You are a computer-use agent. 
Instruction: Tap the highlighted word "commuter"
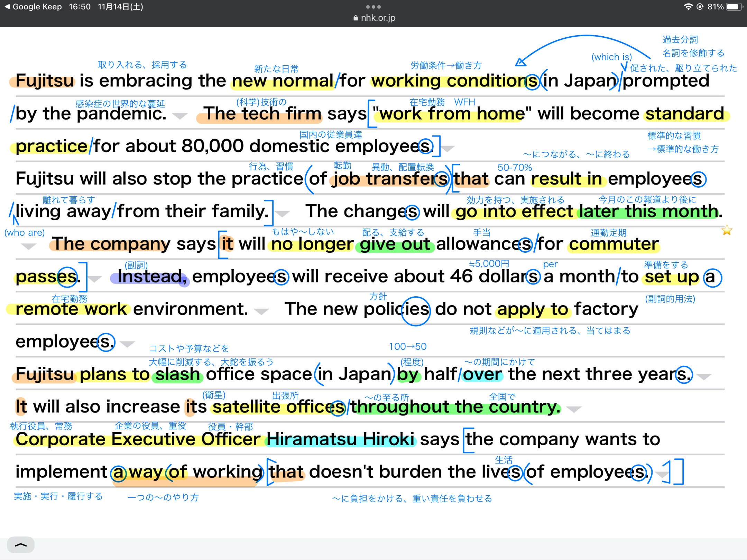coord(614,244)
